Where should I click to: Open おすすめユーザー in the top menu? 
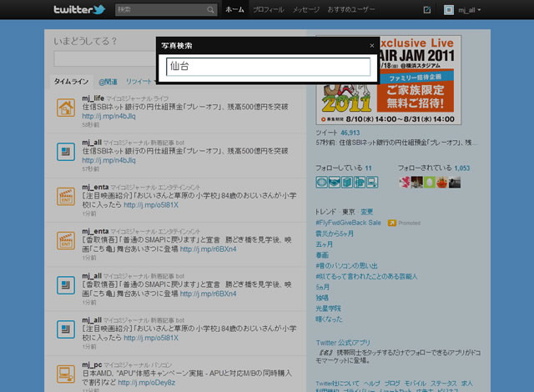[x=351, y=10]
